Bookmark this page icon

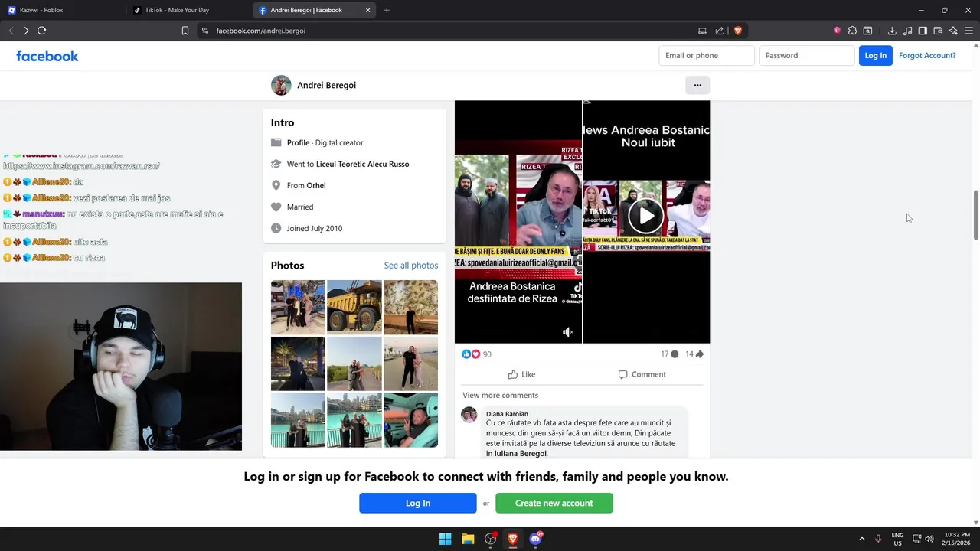[x=185, y=31]
